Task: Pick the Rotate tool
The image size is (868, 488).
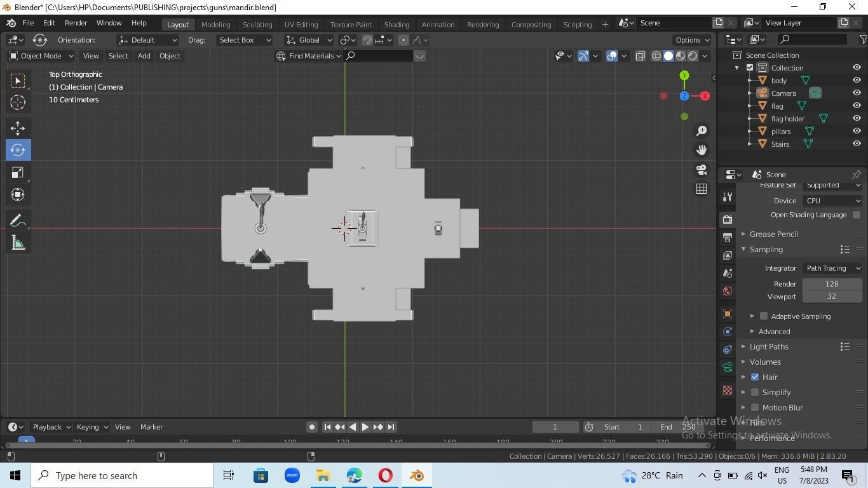Action: point(18,150)
